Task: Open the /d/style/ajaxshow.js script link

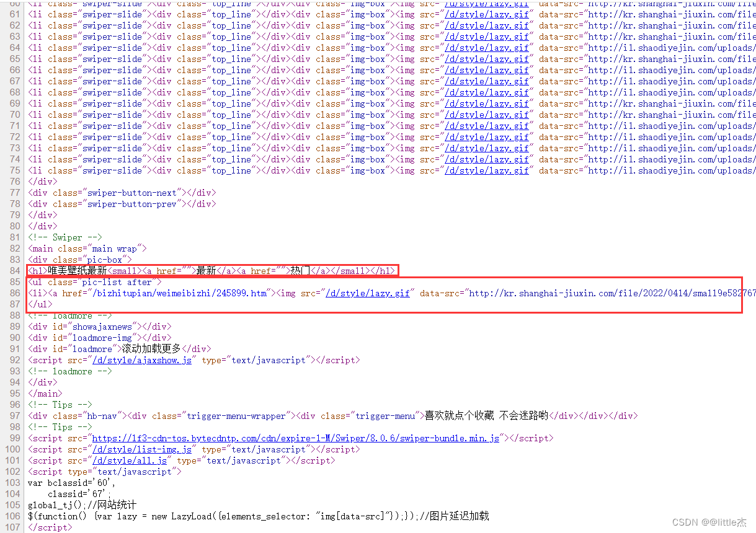Action: click(142, 360)
